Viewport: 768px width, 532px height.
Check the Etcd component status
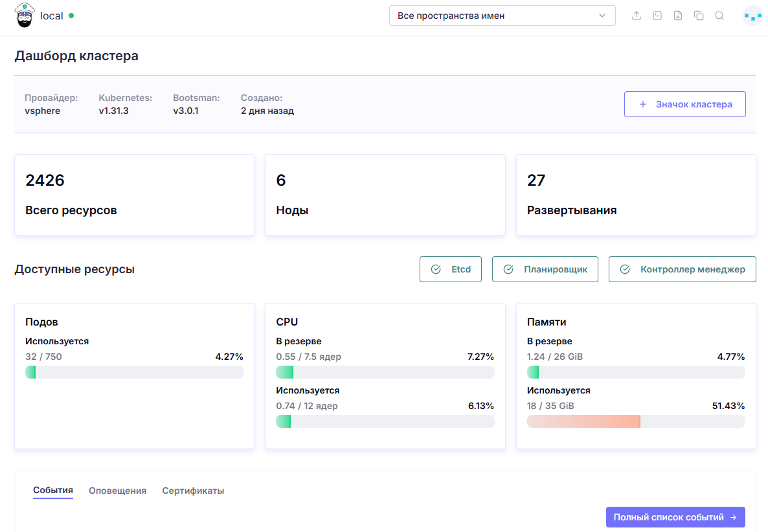[451, 269]
